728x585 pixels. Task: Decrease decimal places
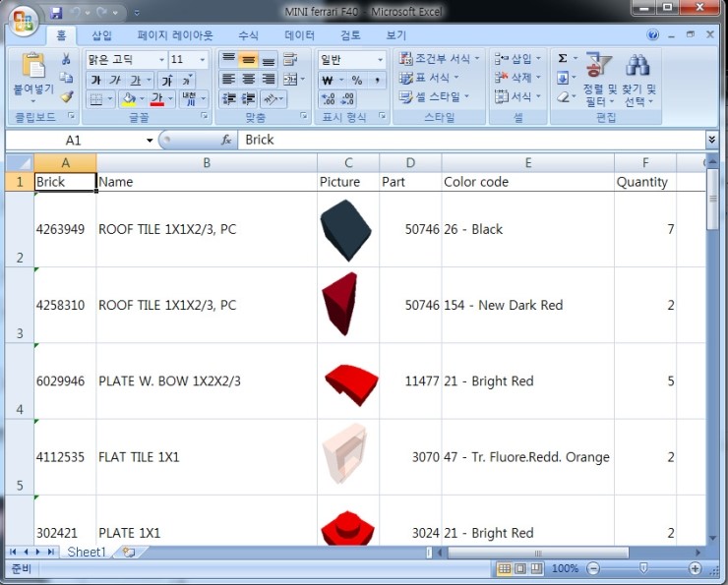347,99
